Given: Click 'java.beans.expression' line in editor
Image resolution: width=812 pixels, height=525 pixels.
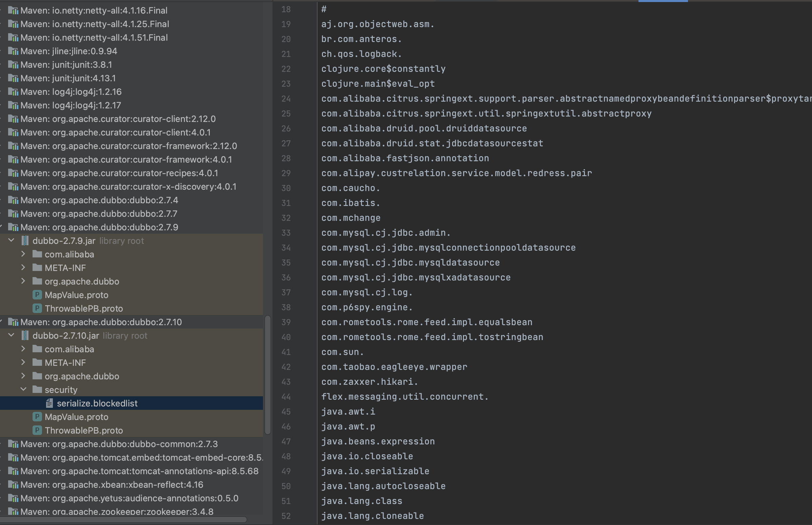Looking at the screenshot, I should [x=378, y=441].
